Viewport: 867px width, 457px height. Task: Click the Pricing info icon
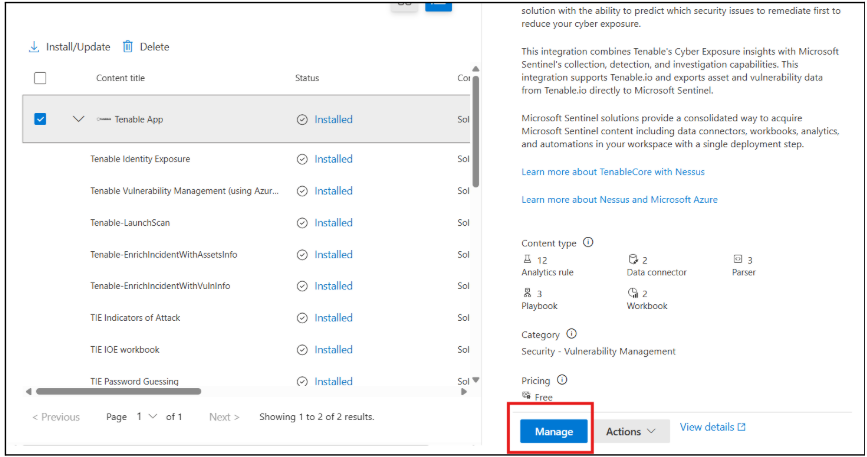pyautogui.click(x=562, y=380)
